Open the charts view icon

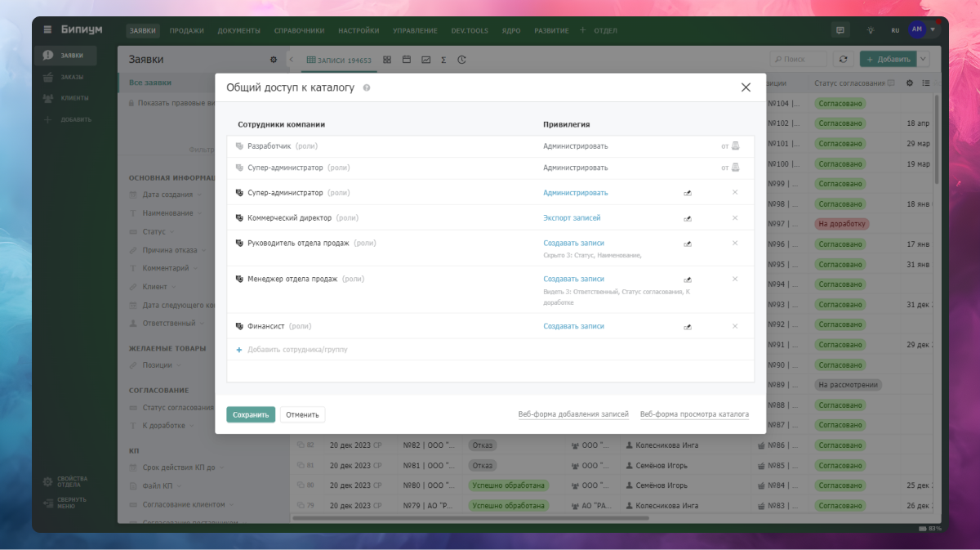click(x=425, y=60)
